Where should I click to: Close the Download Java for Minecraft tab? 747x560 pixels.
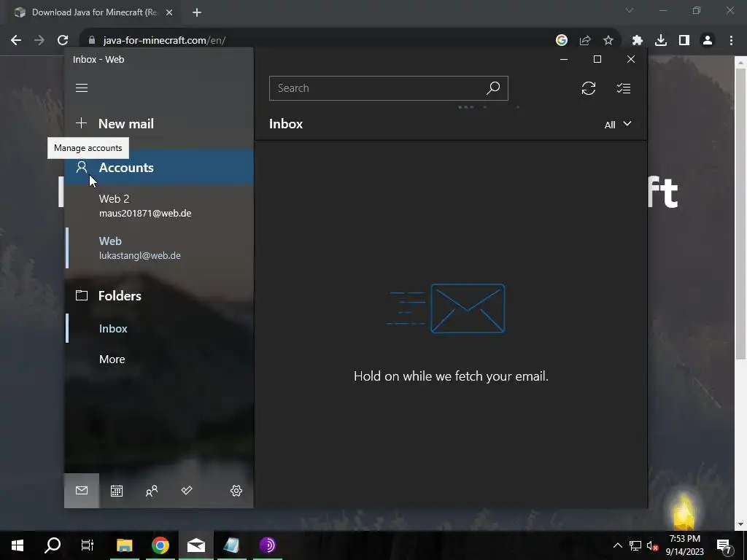(169, 12)
